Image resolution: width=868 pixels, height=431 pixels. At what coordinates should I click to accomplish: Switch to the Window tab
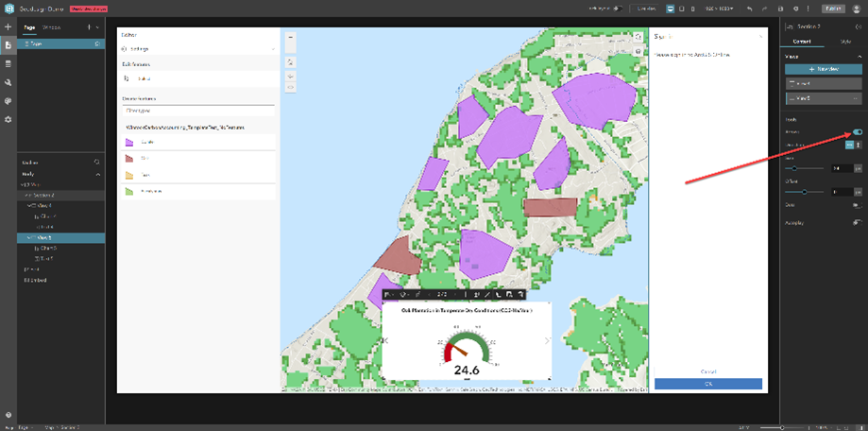pos(52,27)
